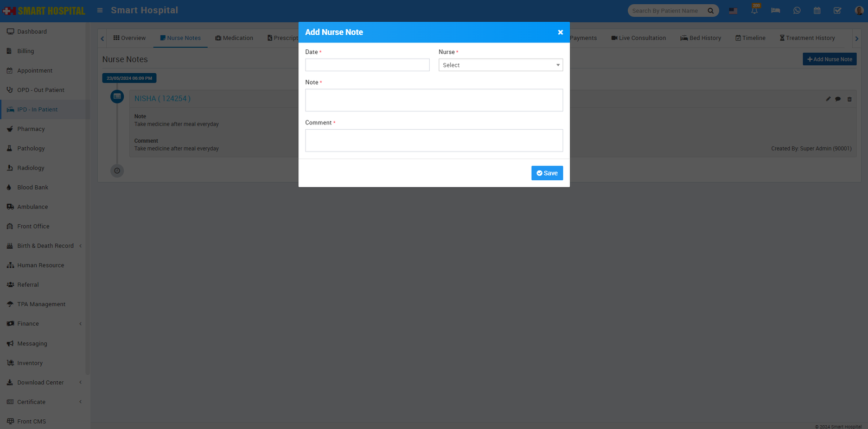Open the task checklist icon
Image resolution: width=868 pixels, height=429 pixels.
(838, 11)
